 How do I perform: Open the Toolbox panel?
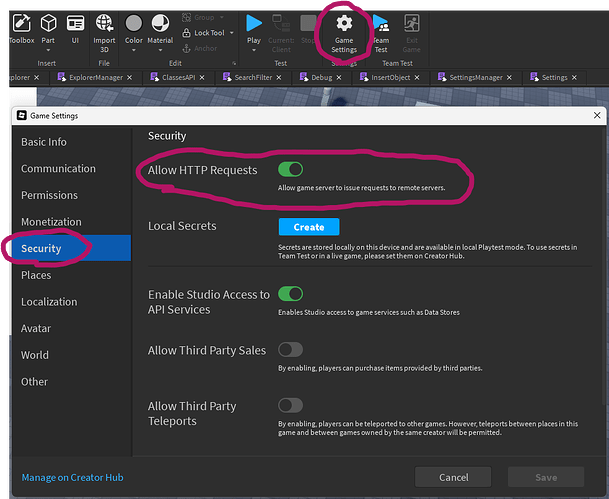point(21,28)
